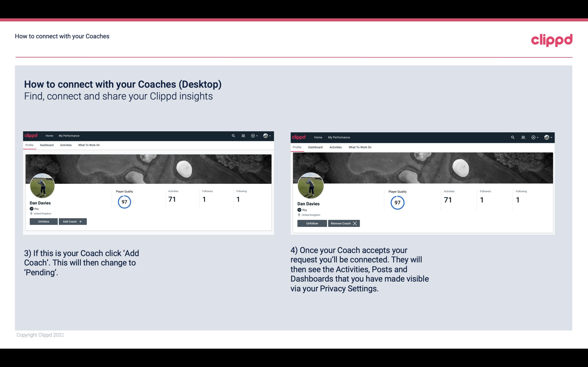Expand 'My Performance' dropdown in navigation
This screenshot has width=588, height=367.
tap(68, 135)
